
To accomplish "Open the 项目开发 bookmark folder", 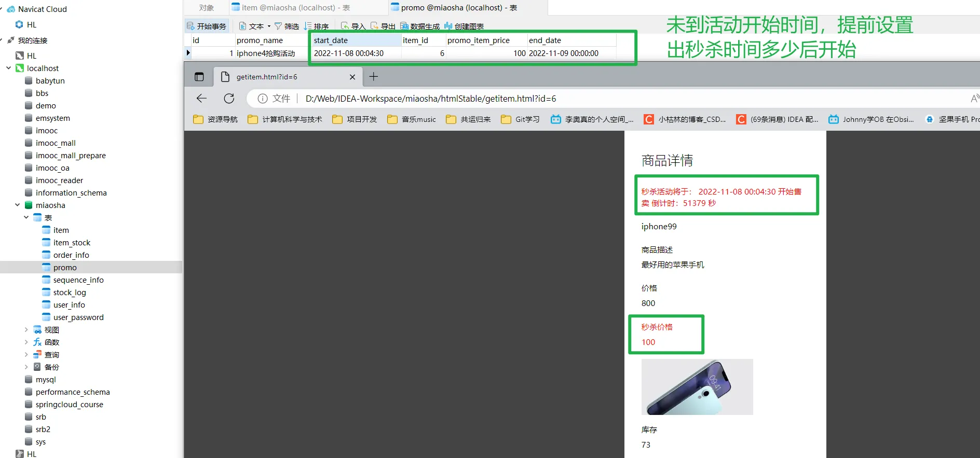I will click(x=355, y=119).
